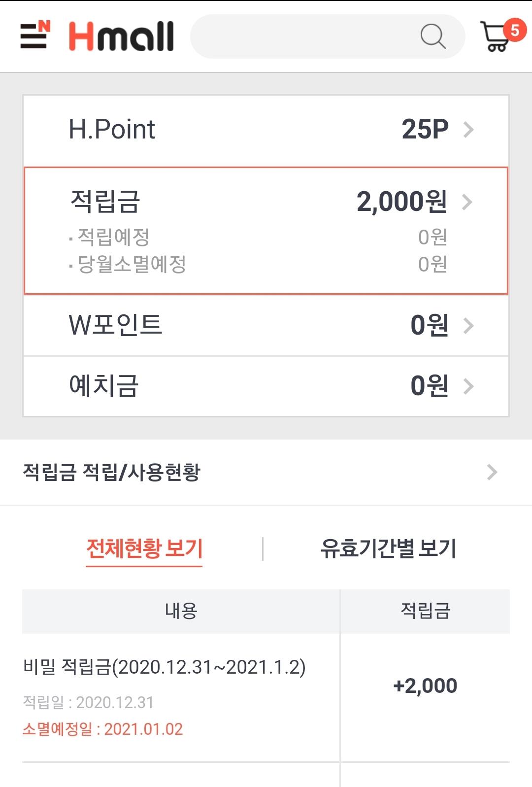Expand 예치금 details chevron
This screenshot has width=532, height=787.
pos(468,386)
